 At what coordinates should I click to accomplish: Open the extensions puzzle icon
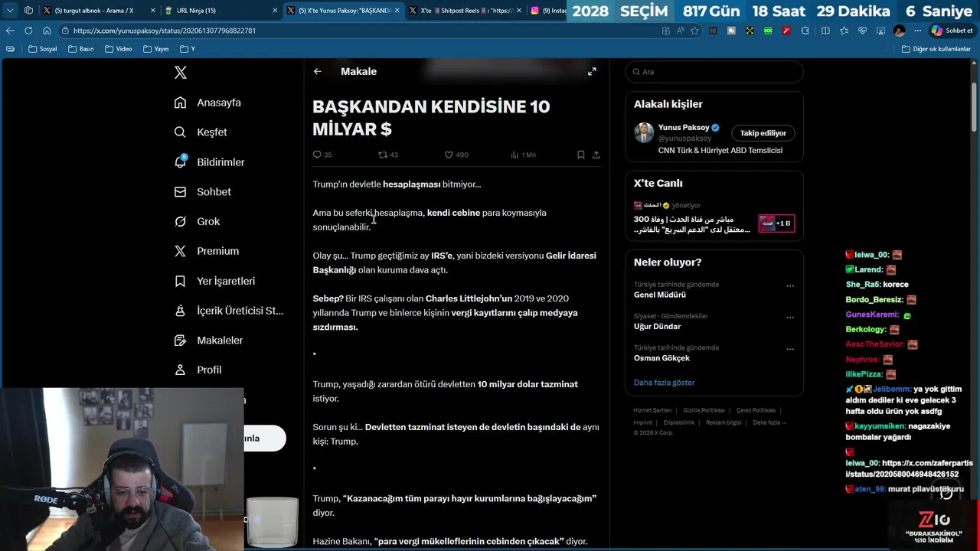point(805,31)
